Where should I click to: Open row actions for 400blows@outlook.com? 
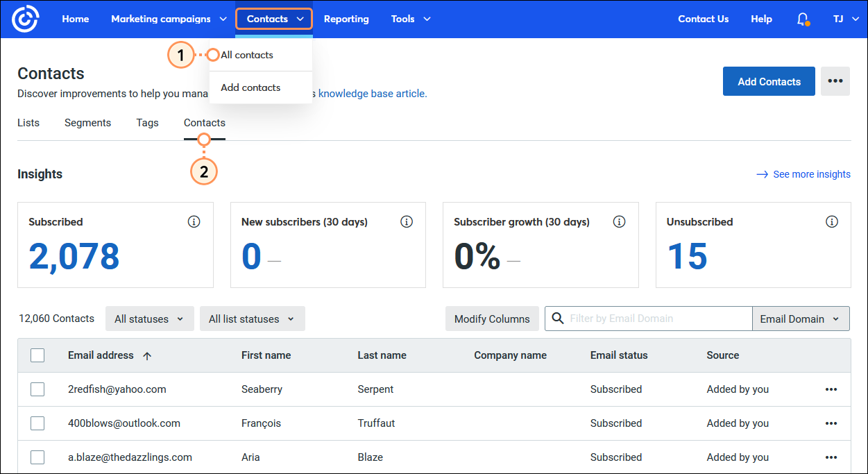pyautogui.click(x=831, y=423)
